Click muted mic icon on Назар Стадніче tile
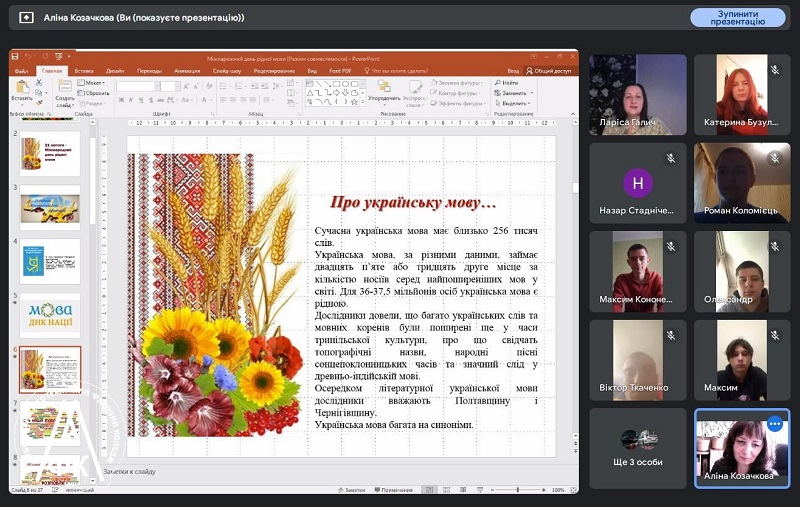 pyautogui.click(x=671, y=158)
